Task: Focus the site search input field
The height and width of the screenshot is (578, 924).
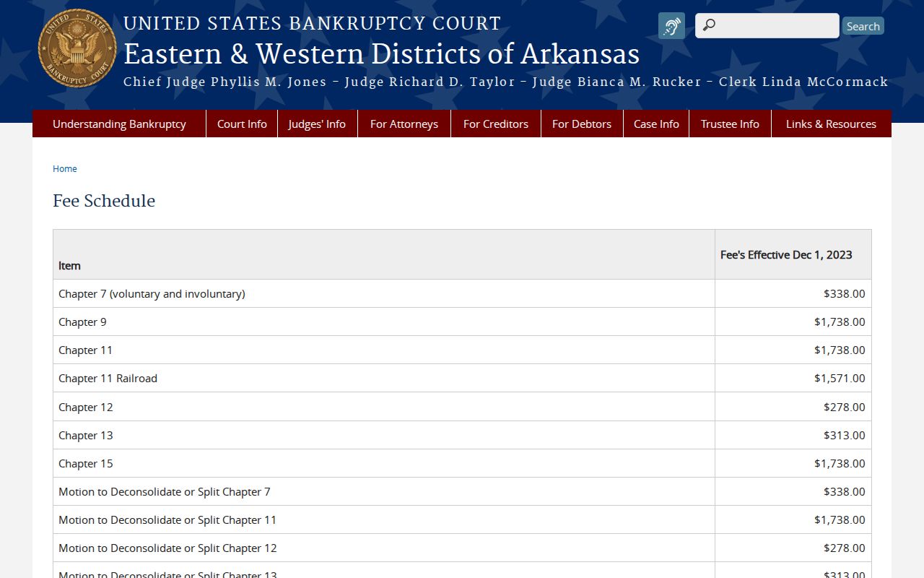Action: pos(767,25)
